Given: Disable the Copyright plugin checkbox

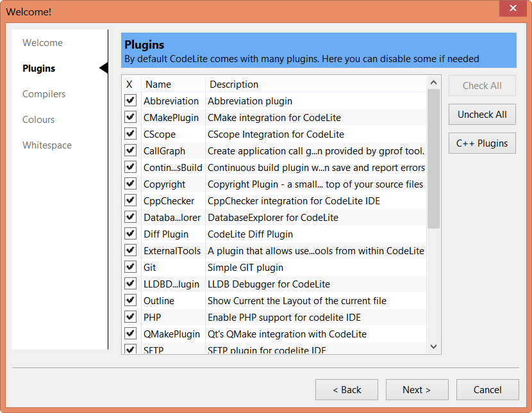Looking at the screenshot, I should click(x=130, y=184).
